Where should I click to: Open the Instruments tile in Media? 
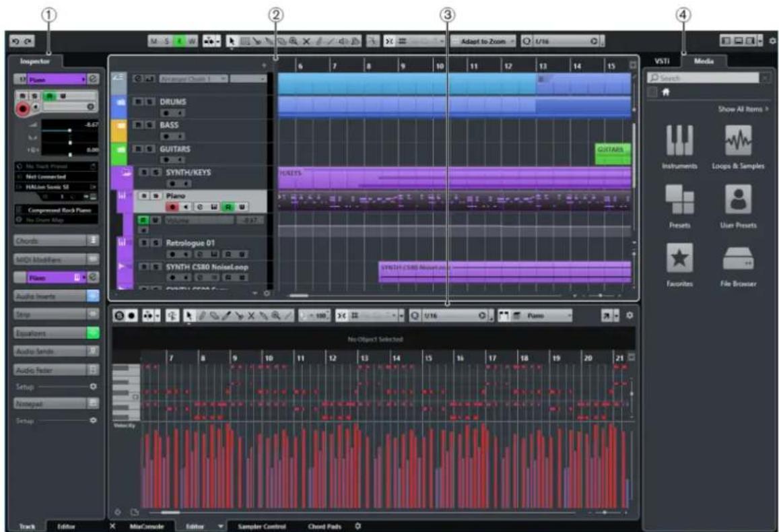click(x=679, y=147)
